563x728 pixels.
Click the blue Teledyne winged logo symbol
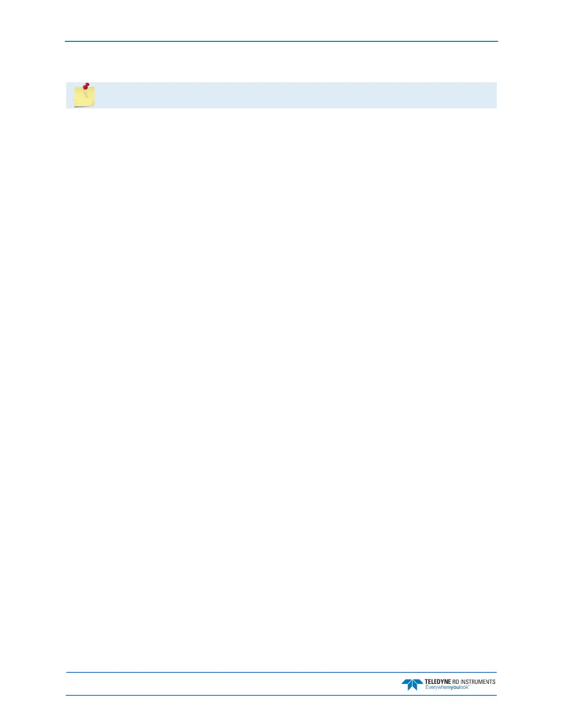click(412, 684)
